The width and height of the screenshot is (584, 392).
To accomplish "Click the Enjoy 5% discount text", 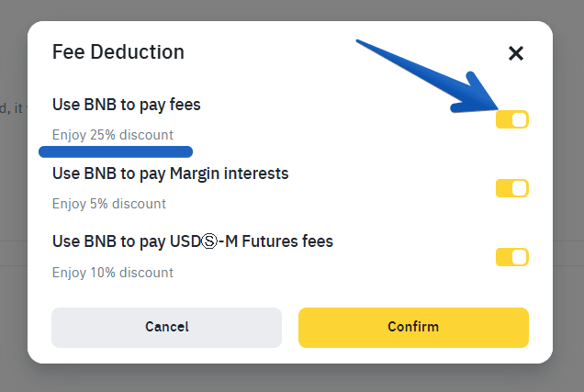I will point(108,204).
